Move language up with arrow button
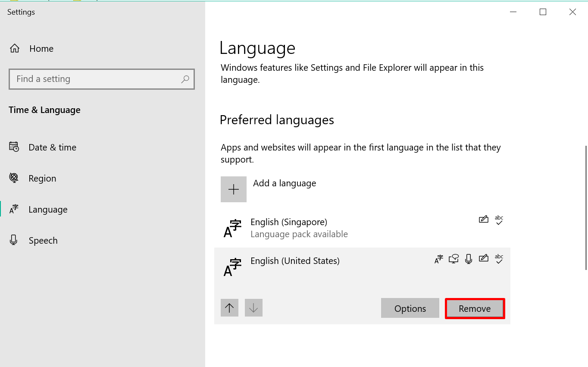 click(x=229, y=308)
